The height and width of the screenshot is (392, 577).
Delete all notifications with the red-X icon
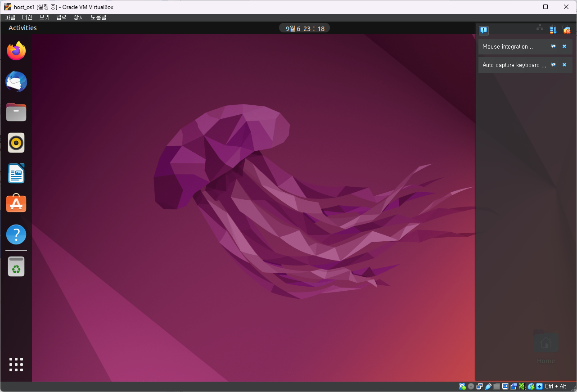click(567, 30)
